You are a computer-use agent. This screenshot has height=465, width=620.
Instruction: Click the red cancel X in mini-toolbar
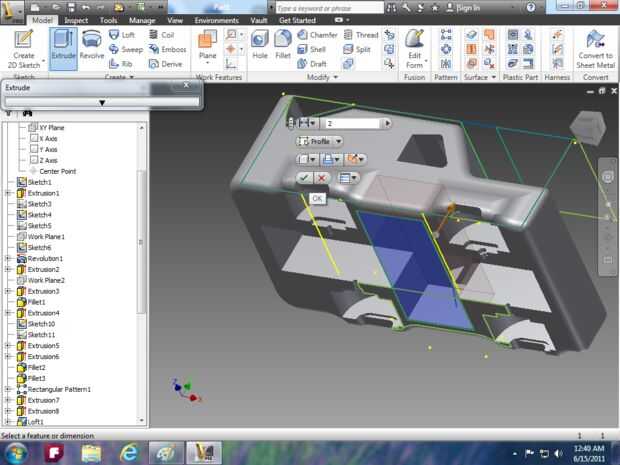[x=321, y=178]
